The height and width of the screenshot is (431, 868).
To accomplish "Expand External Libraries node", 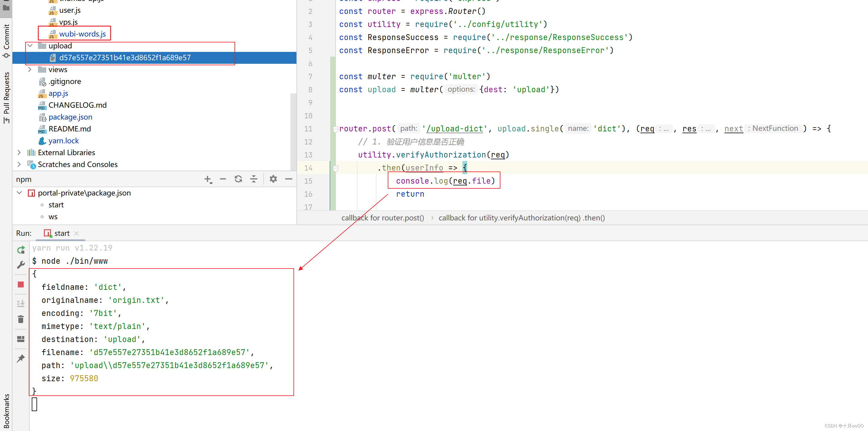I will [x=19, y=152].
